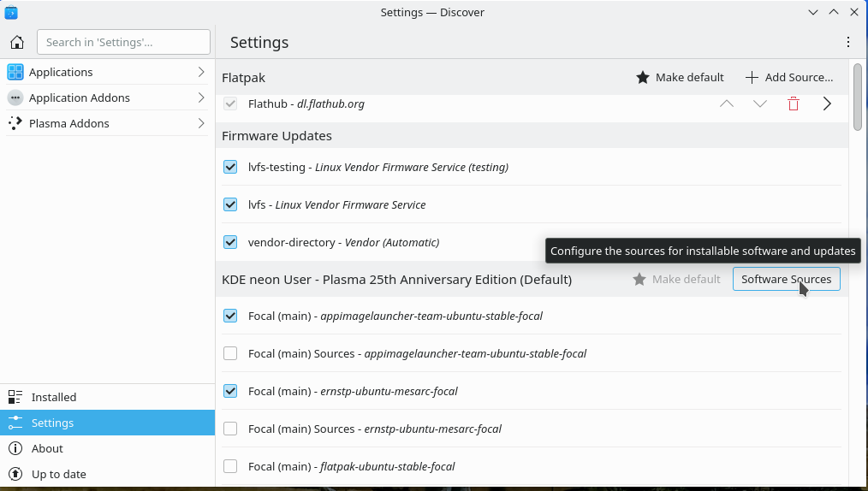Delete the Flathub source with trash icon
This screenshot has height=491, width=868.
(794, 104)
